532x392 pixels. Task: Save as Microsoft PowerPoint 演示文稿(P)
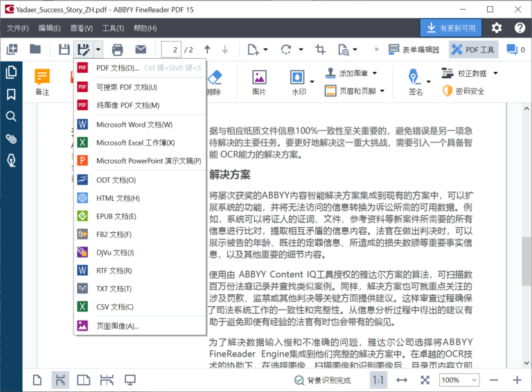click(140, 161)
